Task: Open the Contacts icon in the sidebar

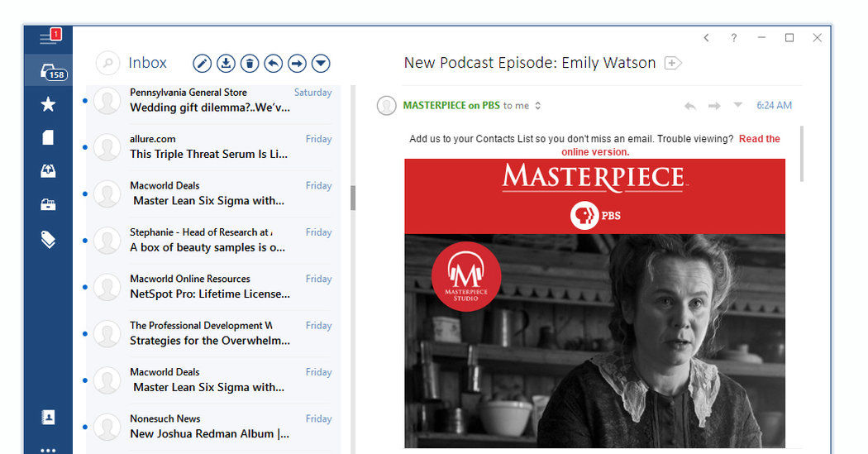Action: pyautogui.click(x=48, y=417)
